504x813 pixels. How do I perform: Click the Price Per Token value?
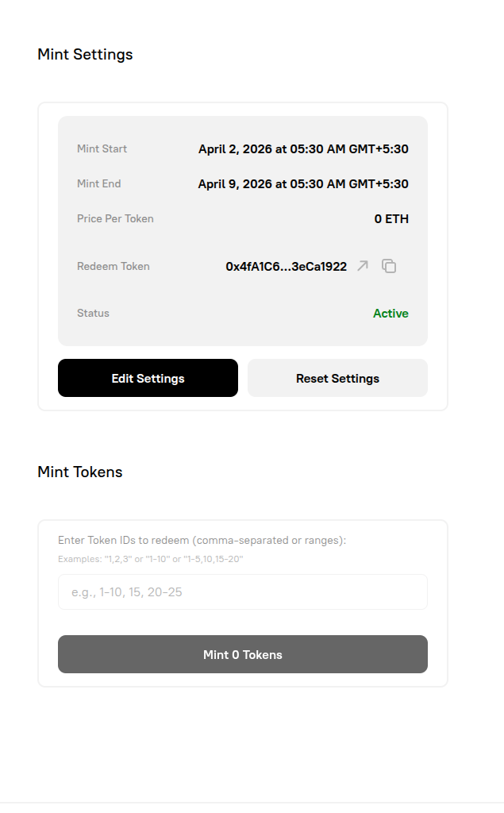(391, 218)
